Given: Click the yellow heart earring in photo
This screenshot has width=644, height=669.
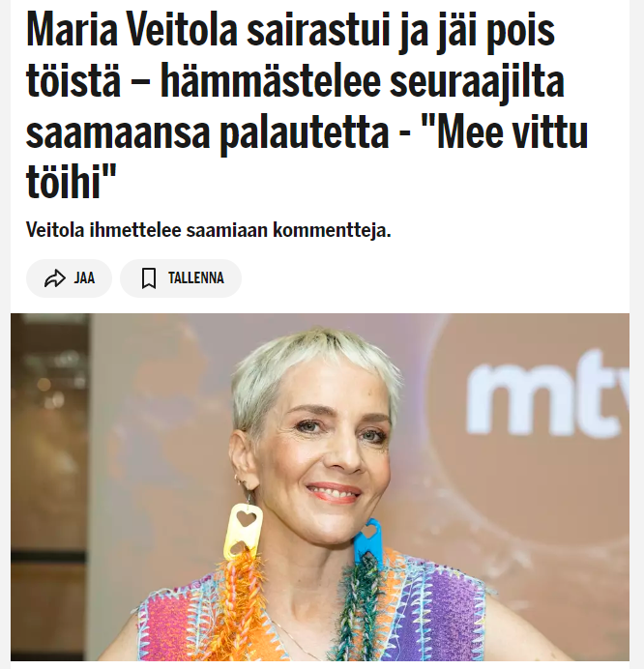Looking at the screenshot, I should 244,530.
